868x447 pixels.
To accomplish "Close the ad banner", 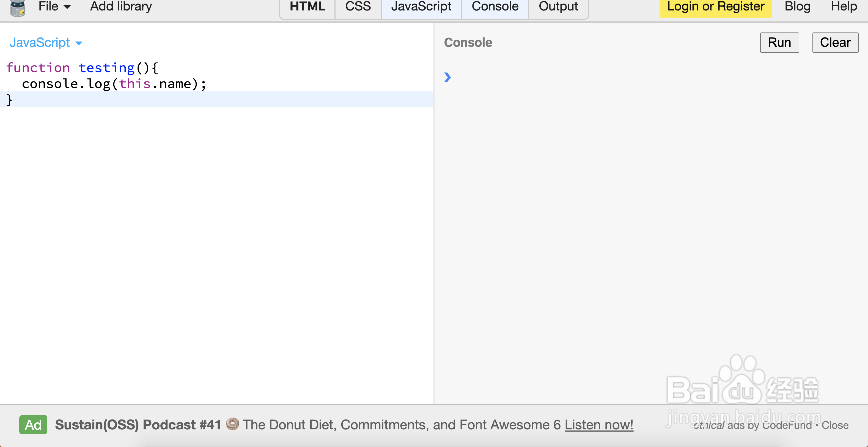I will 835,426.
